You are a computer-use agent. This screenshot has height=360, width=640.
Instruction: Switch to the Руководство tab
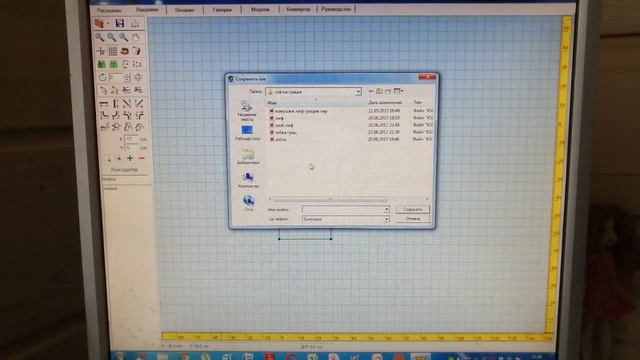pos(336,9)
